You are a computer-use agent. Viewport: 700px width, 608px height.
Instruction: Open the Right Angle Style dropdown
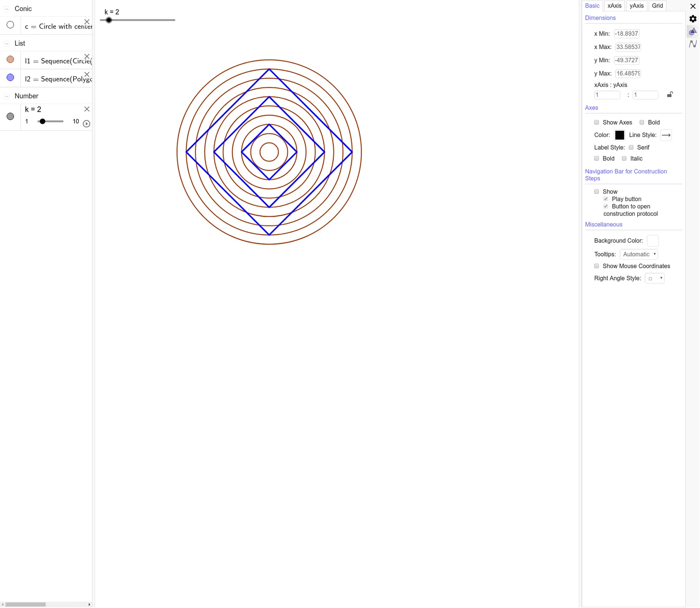654,278
